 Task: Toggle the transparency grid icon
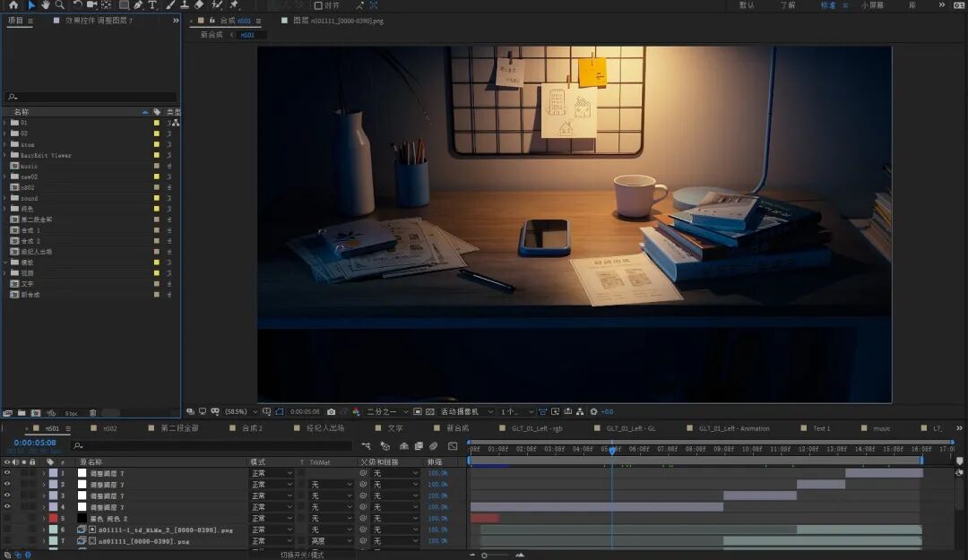coord(429,412)
